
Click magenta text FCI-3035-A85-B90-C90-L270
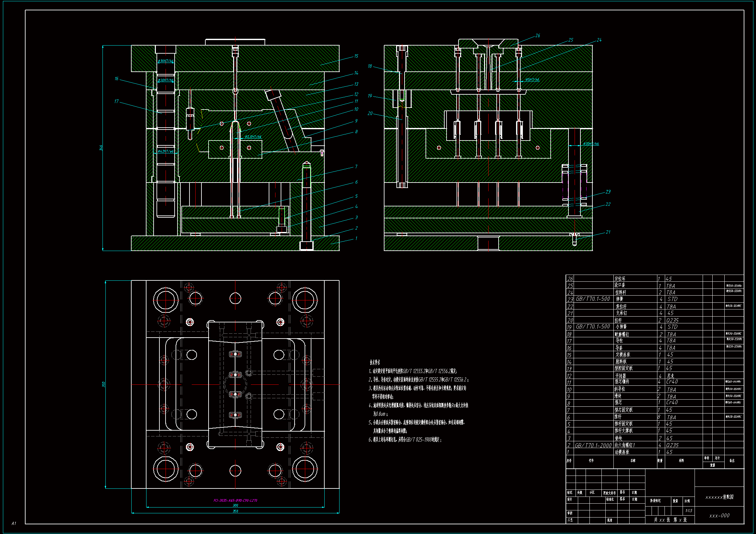coord(235,500)
